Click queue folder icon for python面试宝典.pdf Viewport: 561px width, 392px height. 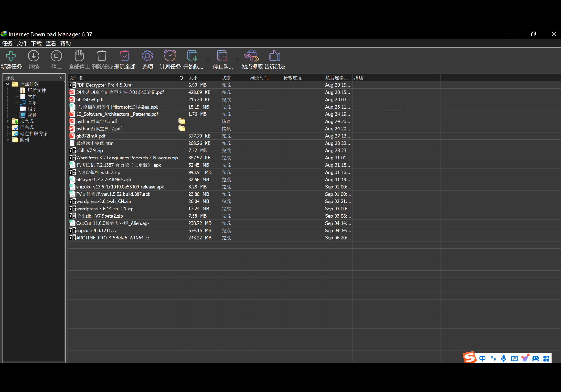pyautogui.click(x=182, y=121)
